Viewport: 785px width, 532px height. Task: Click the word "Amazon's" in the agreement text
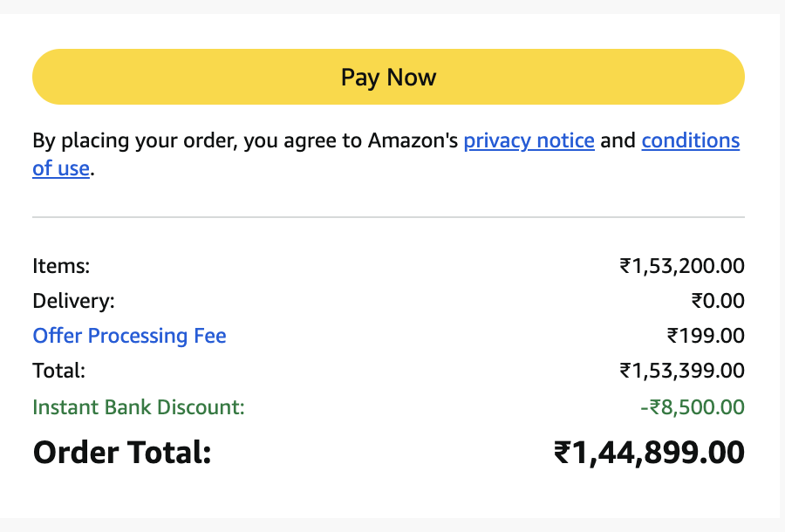413,140
